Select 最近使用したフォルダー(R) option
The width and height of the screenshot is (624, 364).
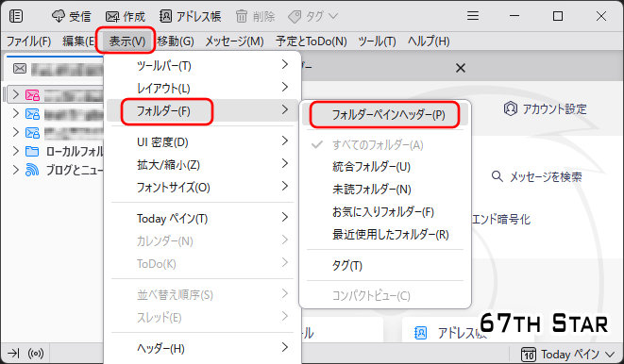click(x=385, y=235)
